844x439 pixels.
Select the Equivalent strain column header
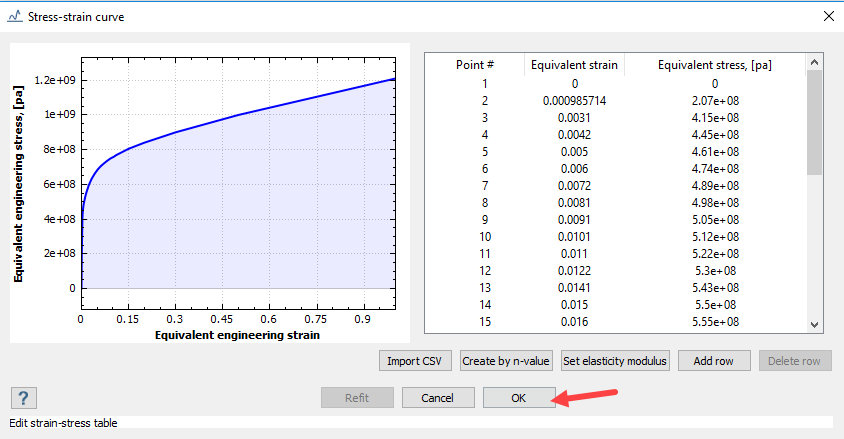click(574, 65)
